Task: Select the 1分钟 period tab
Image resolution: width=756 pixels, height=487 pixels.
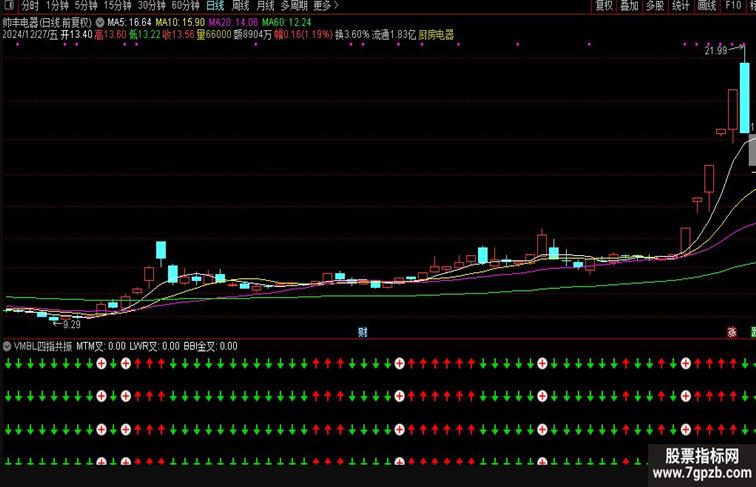Action: 57,6
